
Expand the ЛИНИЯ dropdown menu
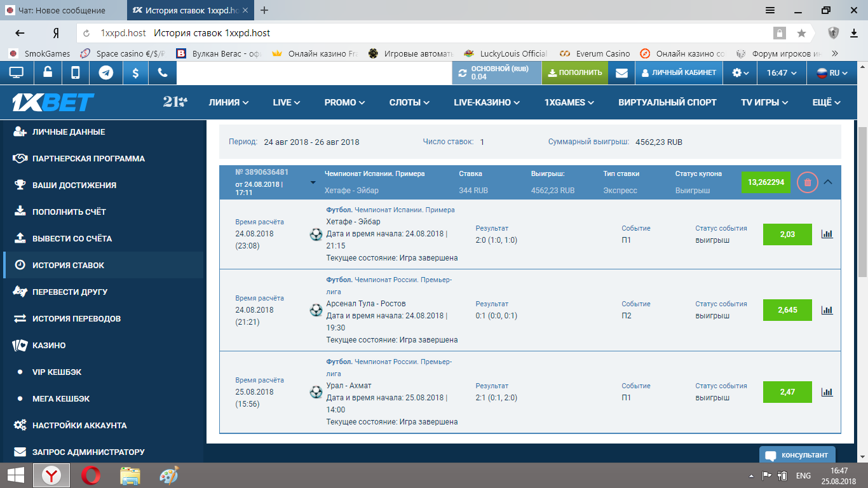(x=229, y=102)
